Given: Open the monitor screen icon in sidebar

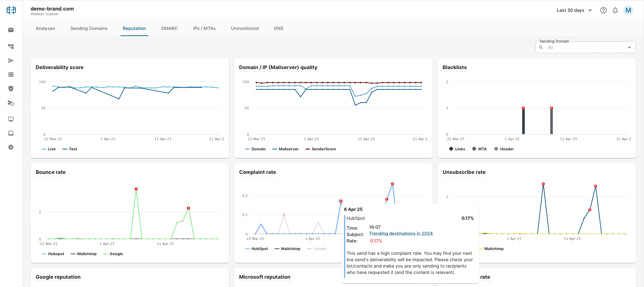Looking at the screenshot, I should [x=11, y=119].
